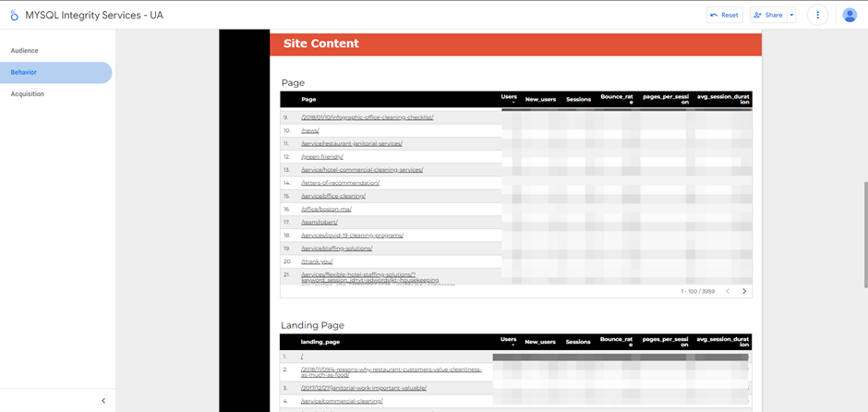The image size is (868, 412).
Task: Open the /green-friendly/ page link
Action: pos(322,157)
